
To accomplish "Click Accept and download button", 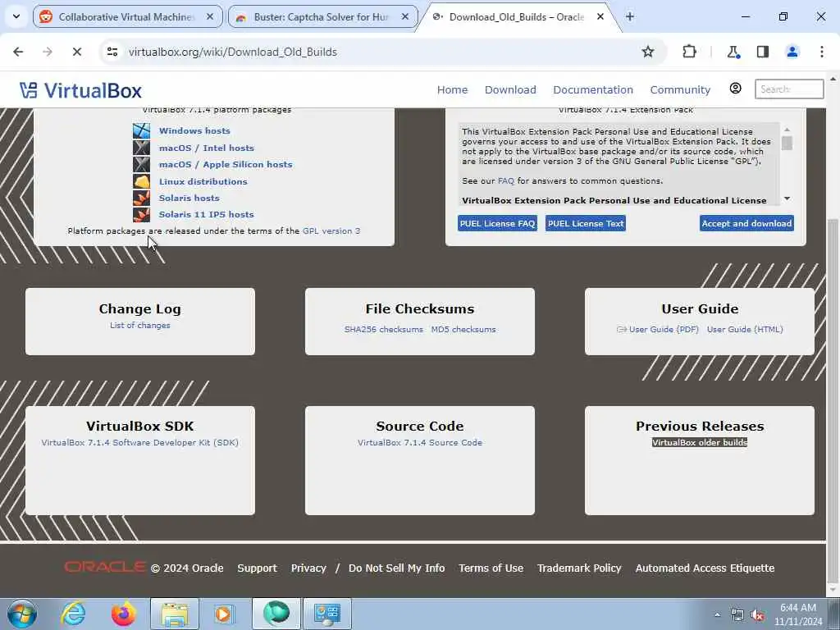I will 746,223.
